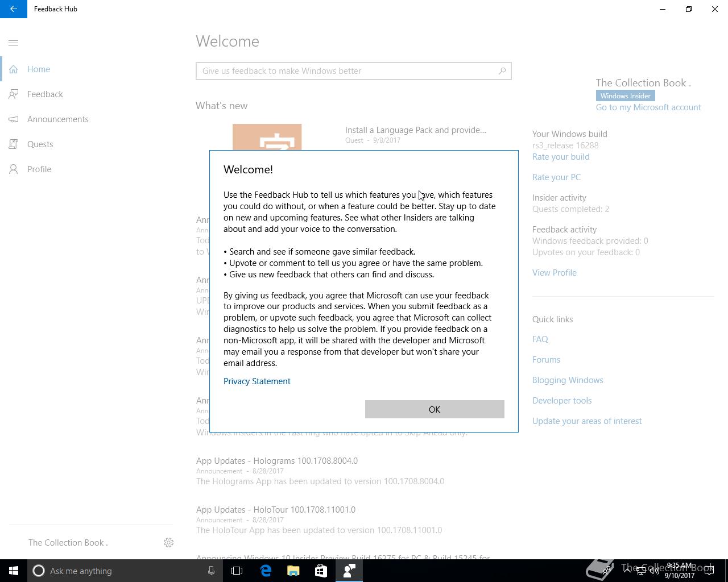The image size is (728, 582).
Task: Click the Feedback person-bubble icon
Action: coord(14,94)
